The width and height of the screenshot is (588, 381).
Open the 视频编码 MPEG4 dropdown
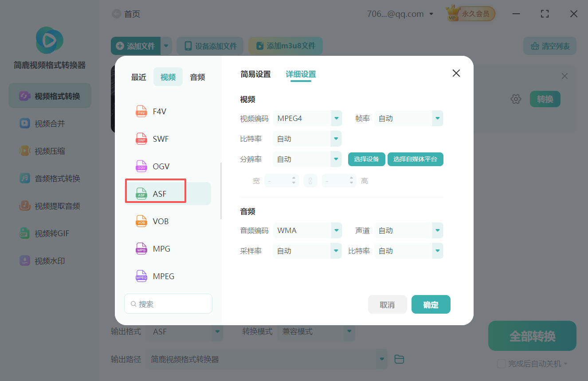(x=307, y=118)
